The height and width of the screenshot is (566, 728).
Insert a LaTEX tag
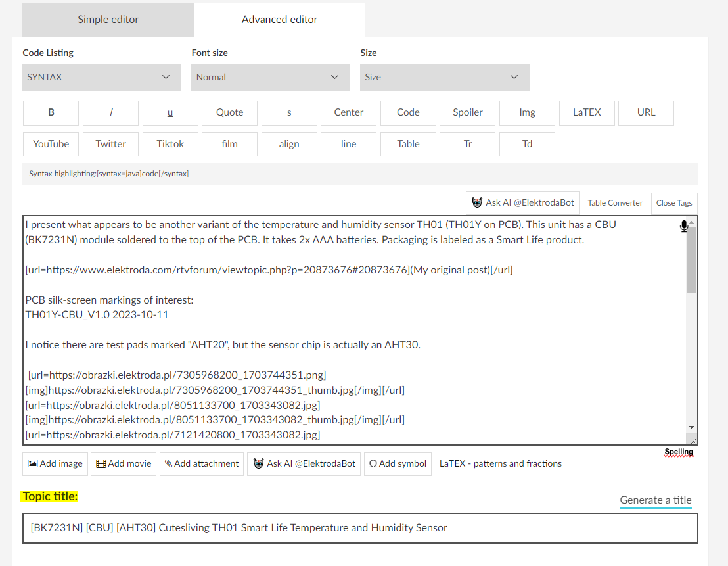click(x=587, y=112)
